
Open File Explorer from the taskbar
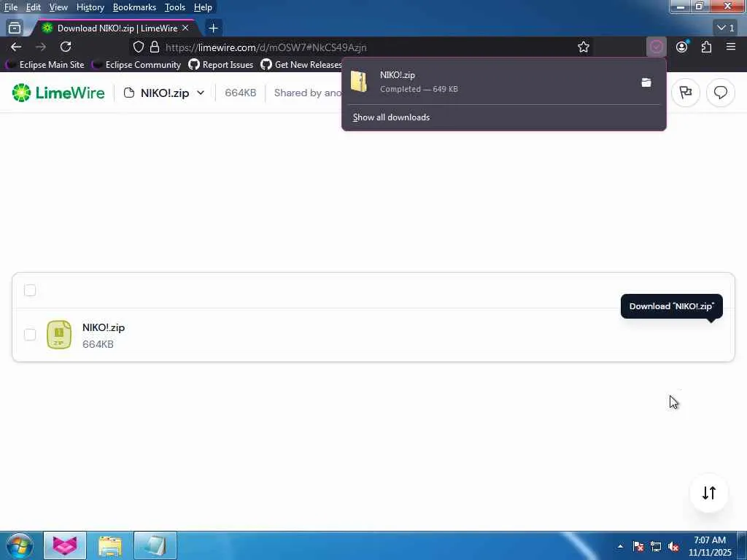110,545
